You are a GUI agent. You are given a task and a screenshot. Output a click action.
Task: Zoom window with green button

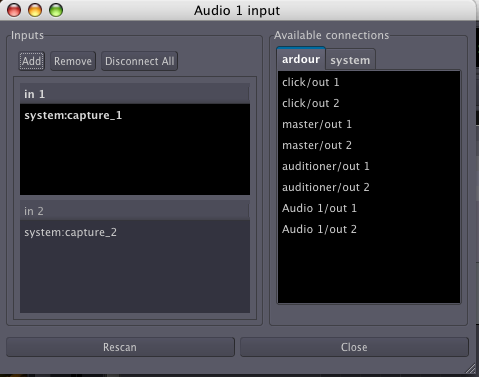(x=56, y=10)
